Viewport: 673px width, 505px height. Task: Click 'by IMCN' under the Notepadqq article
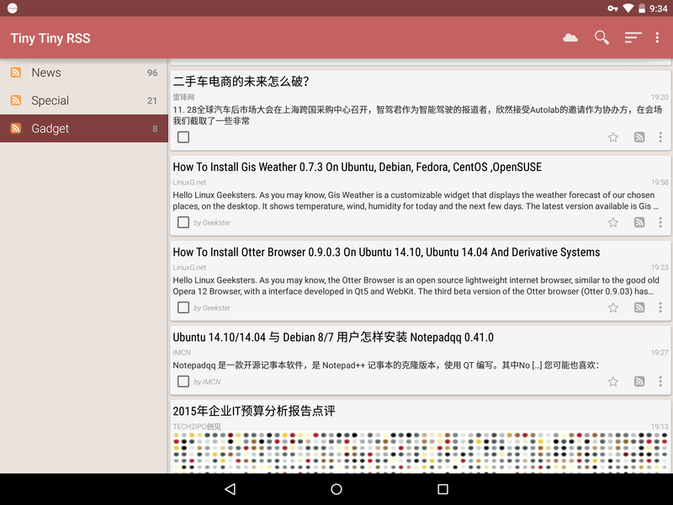coord(207,382)
